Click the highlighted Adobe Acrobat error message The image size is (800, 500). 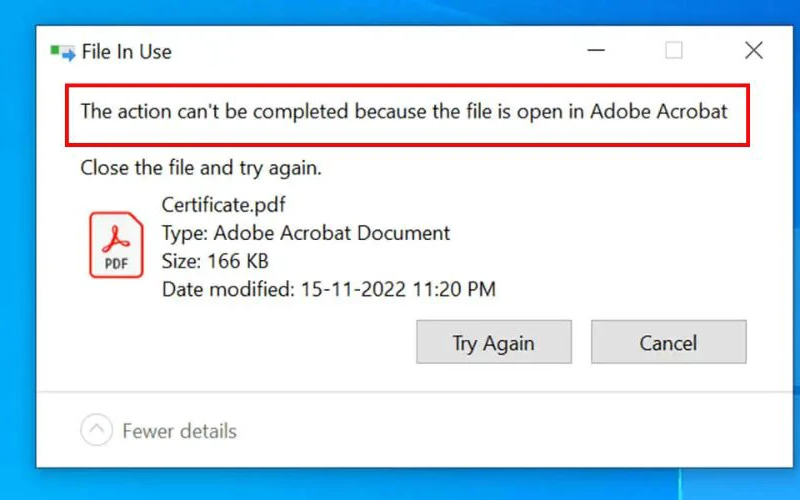[x=404, y=112]
